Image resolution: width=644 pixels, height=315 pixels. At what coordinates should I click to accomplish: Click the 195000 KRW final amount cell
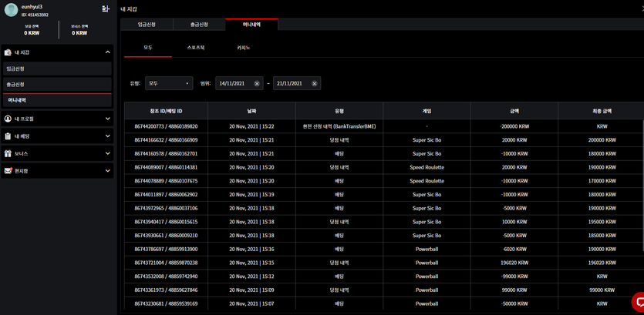point(602,222)
